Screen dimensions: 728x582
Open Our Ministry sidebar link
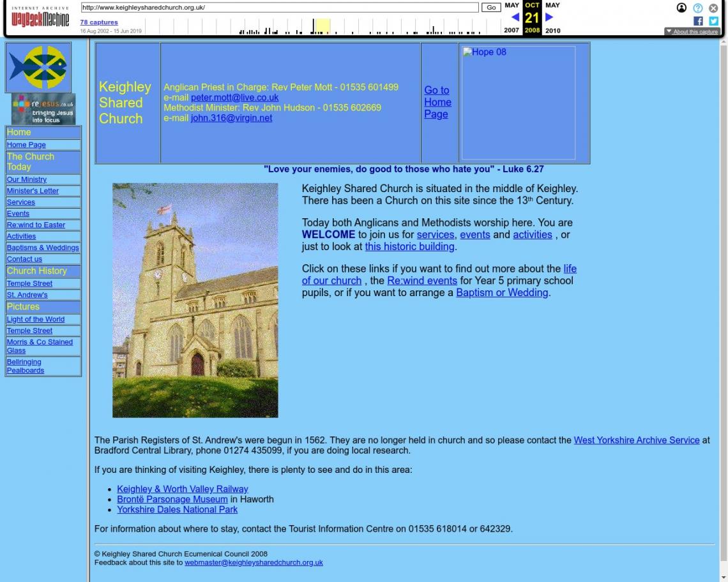(26, 179)
